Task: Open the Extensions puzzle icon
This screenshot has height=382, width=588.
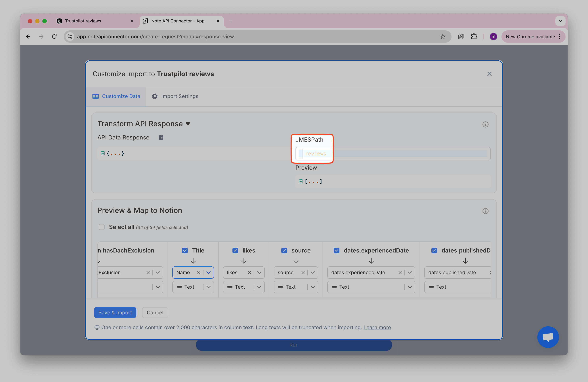Action: tap(474, 37)
